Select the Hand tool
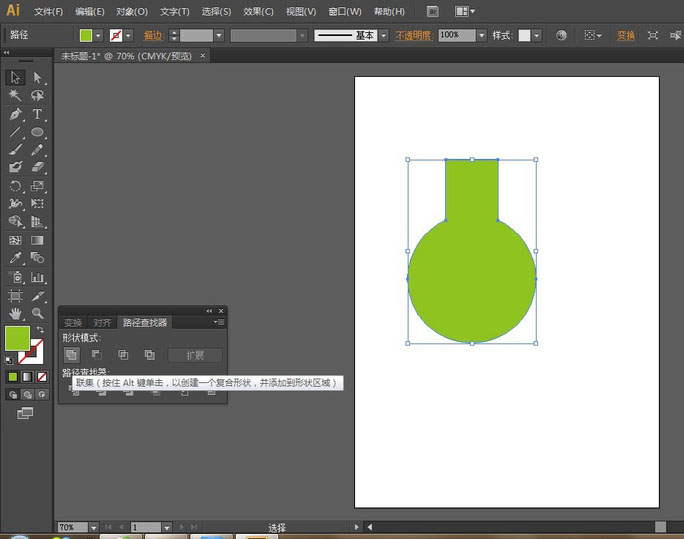Image resolution: width=684 pixels, height=539 pixels. click(x=16, y=313)
